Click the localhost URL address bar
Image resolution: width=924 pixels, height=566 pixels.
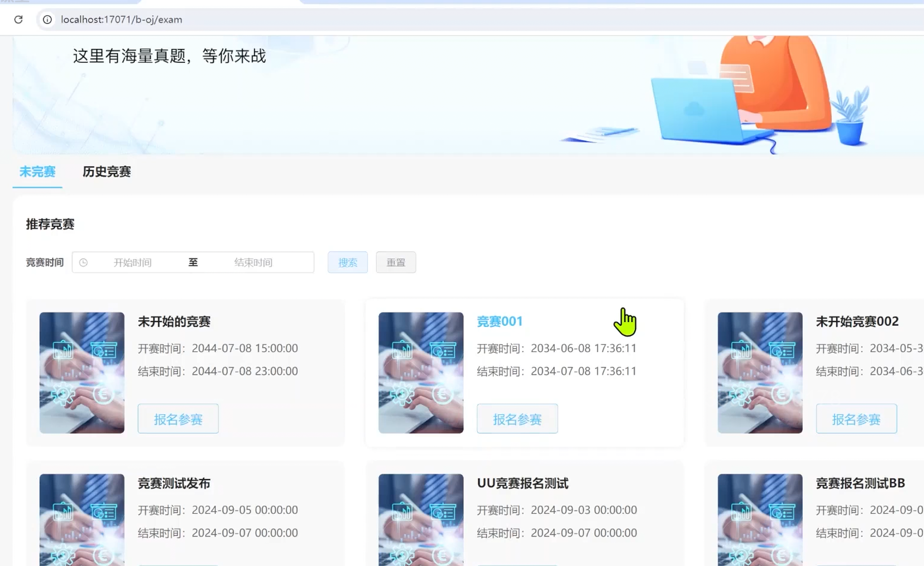[x=121, y=19]
